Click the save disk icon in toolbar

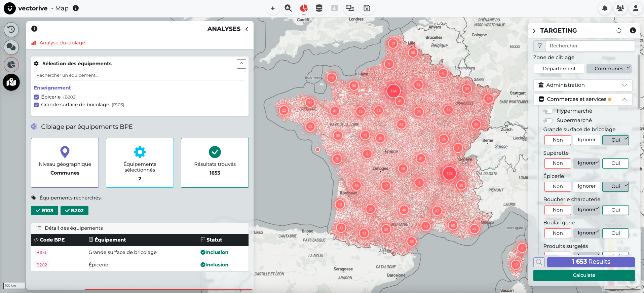click(367, 8)
